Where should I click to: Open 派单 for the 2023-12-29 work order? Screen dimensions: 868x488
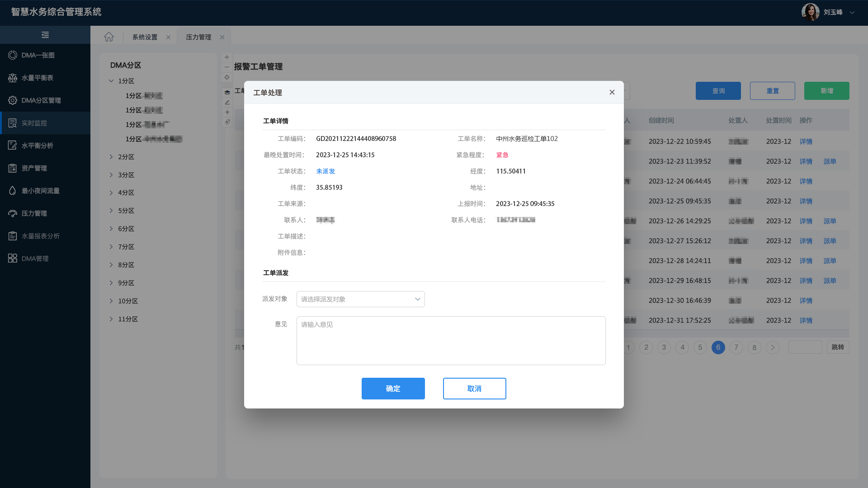(830, 281)
